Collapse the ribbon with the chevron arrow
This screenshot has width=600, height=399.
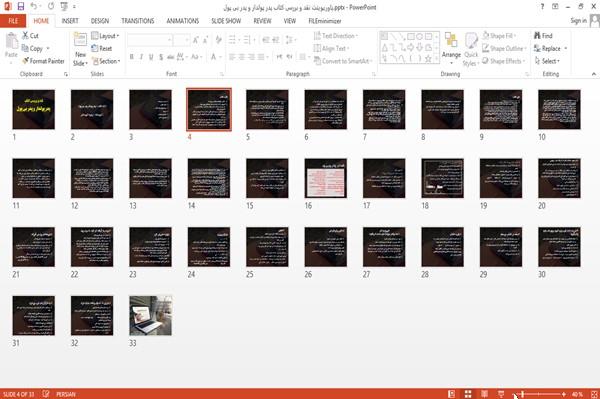[x=593, y=74]
